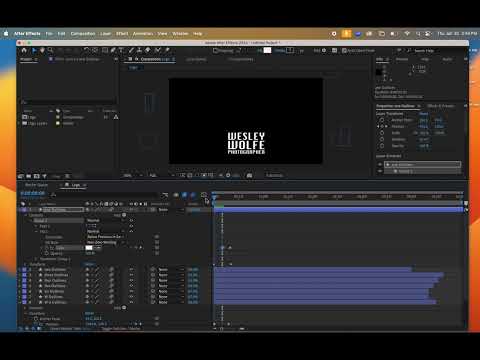Open the Graph Editor in timeline
The image size is (480, 360).
pyautogui.click(x=204, y=195)
